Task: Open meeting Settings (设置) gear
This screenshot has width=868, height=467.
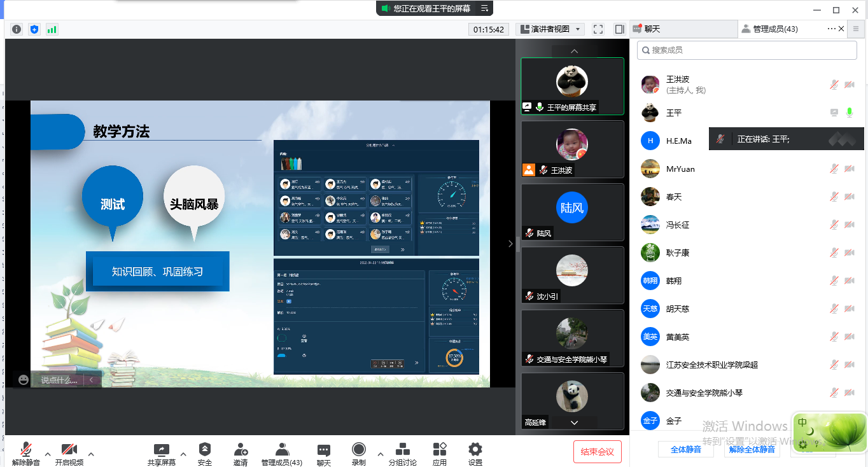Action: [475, 450]
